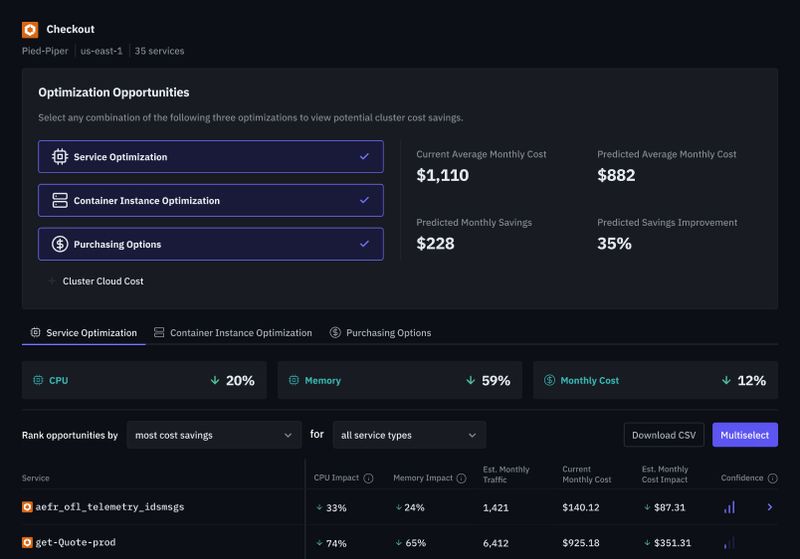Screen dimensions: 800x559
Task: Open the 'all service types' dropdown
Action: 409,435
